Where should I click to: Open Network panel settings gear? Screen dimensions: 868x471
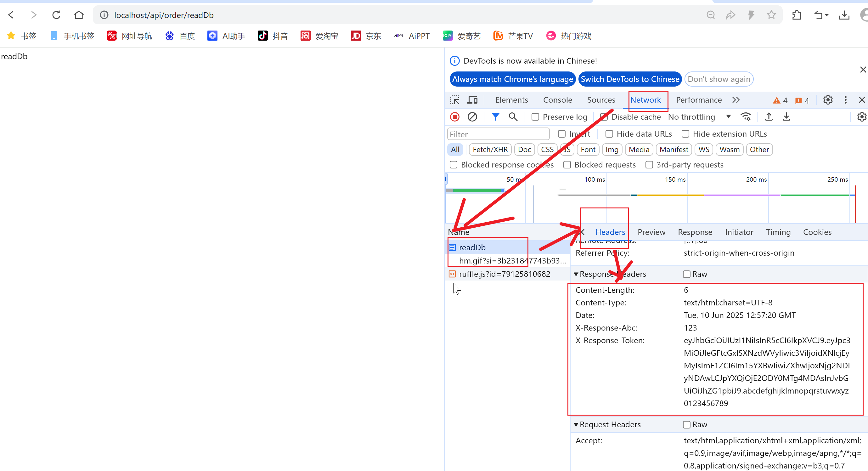pos(862,117)
